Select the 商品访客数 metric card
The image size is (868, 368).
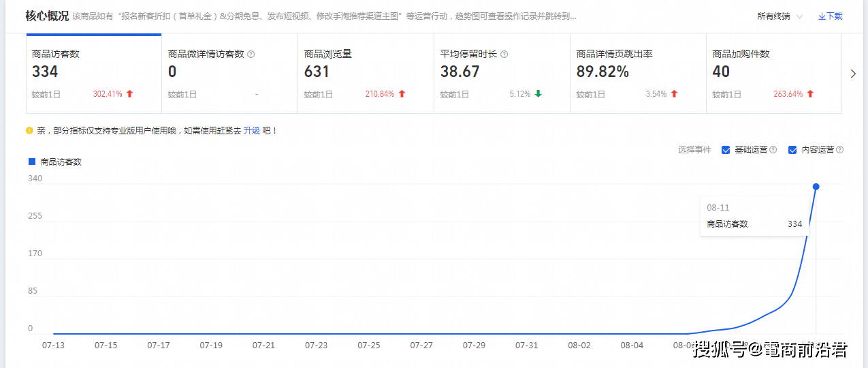click(x=93, y=74)
